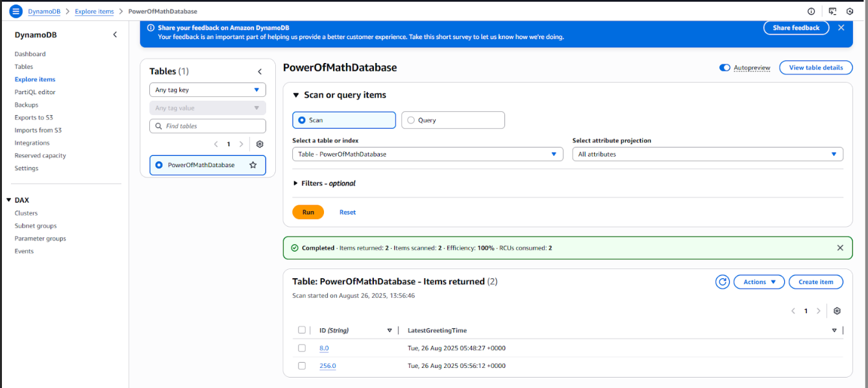This screenshot has height=388, width=868.
Task: Open the tables list settings gear
Action: [260, 144]
